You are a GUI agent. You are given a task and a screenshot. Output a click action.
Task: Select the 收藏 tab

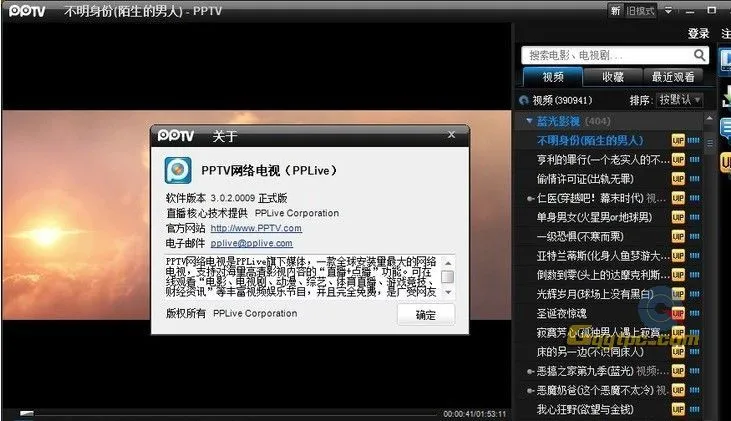coord(613,77)
